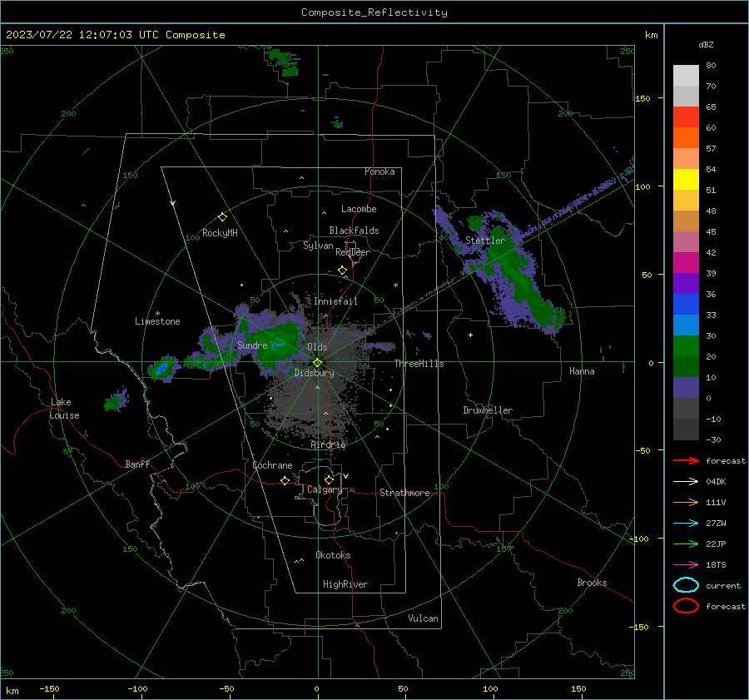Select the pink 42-45 dBZ color swatch
This screenshot has width=749, height=700.
[686, 241]
